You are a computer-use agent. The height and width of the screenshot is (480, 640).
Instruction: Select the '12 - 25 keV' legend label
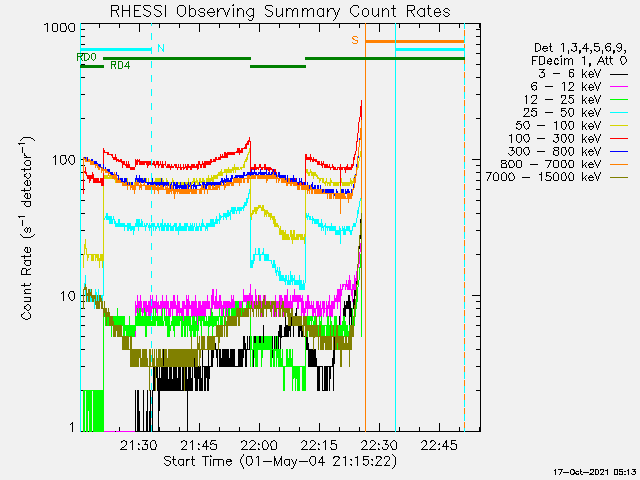562,100
